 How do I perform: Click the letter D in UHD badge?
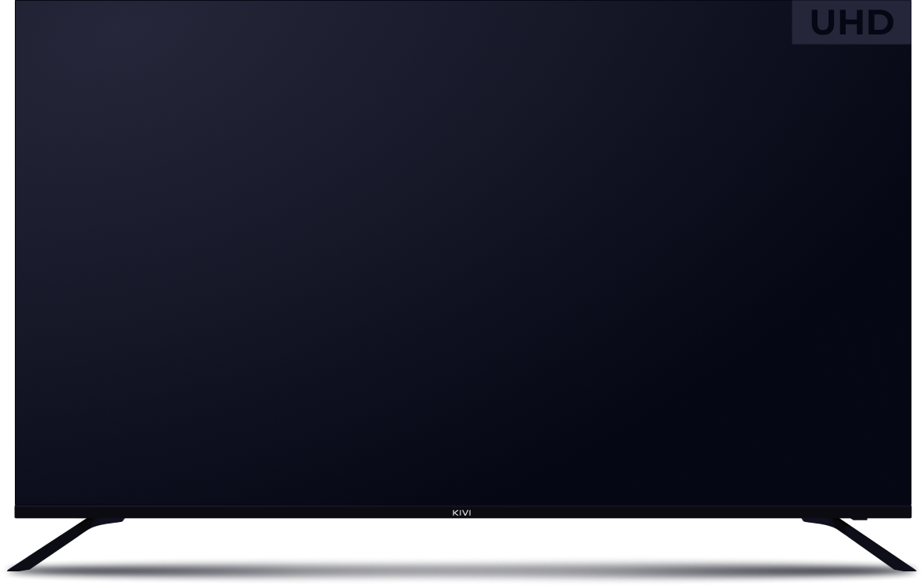click(x=879, y=24)
